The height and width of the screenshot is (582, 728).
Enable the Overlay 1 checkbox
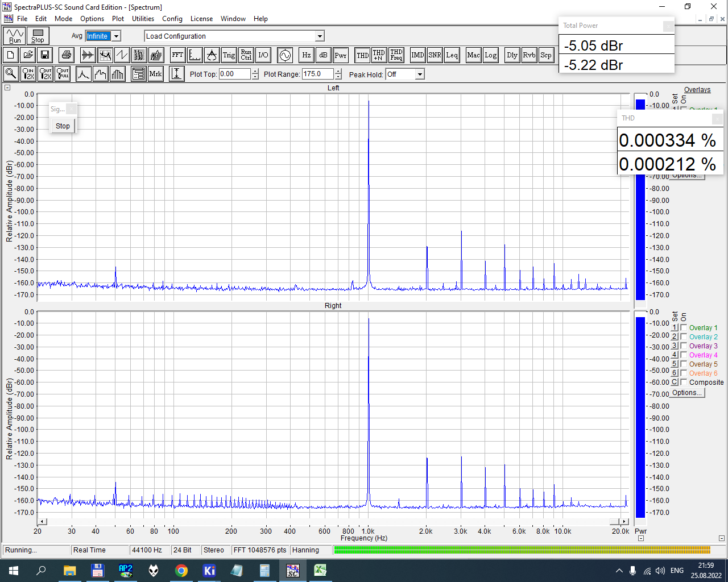click(684, 328)
